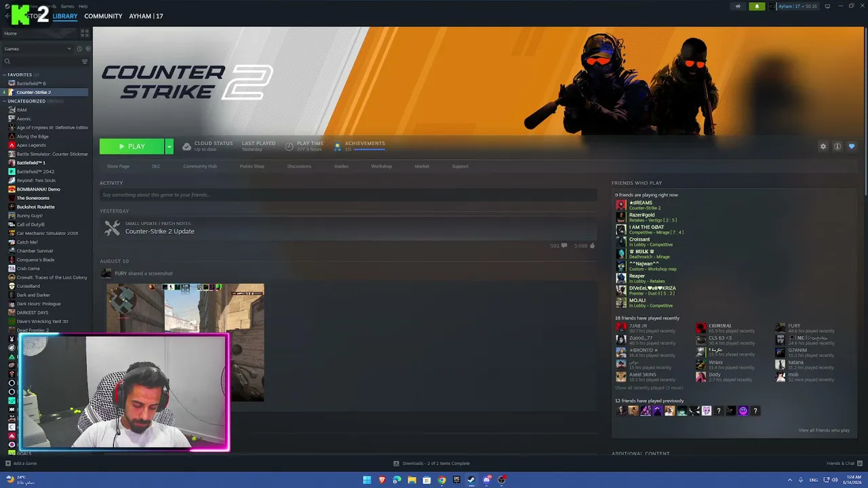Screen dimensions: 868x488
Task: Open the Guides link
Action: click(x=341, y=166)
